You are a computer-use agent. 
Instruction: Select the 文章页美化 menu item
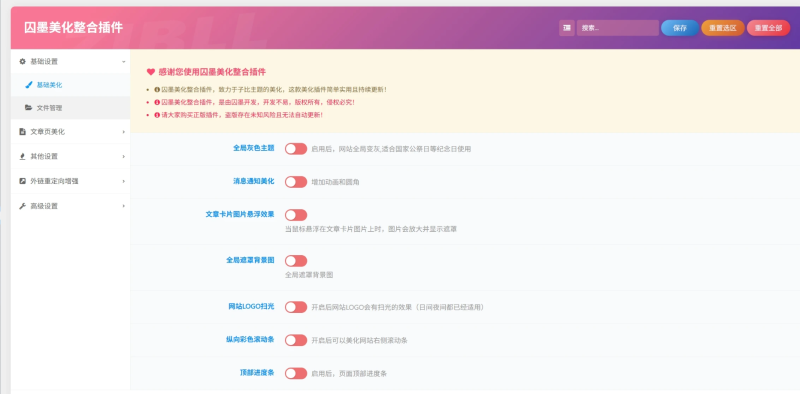pyautogui.click(x=70, y=132)
